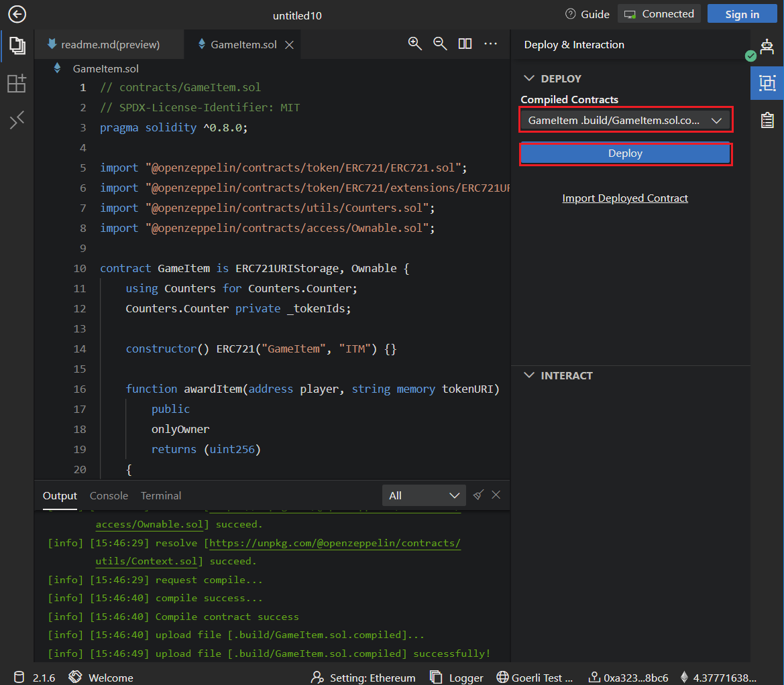
Task: Clear output with the broom icon
Action: point(478,495)
